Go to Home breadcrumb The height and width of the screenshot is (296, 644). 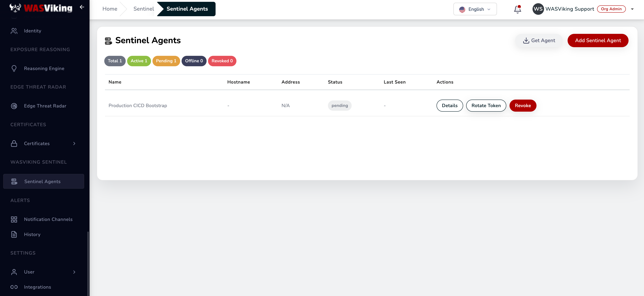(x=110, y=9)
